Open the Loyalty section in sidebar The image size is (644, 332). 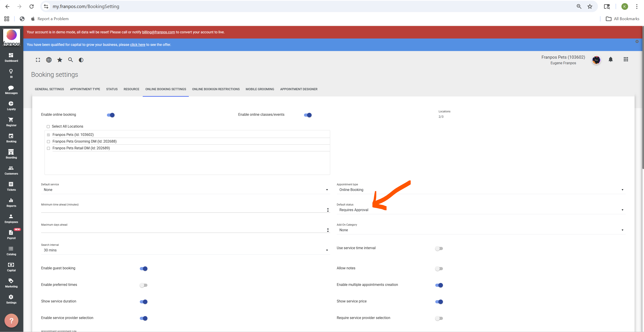pyautogui.click(x=11, y=105)
